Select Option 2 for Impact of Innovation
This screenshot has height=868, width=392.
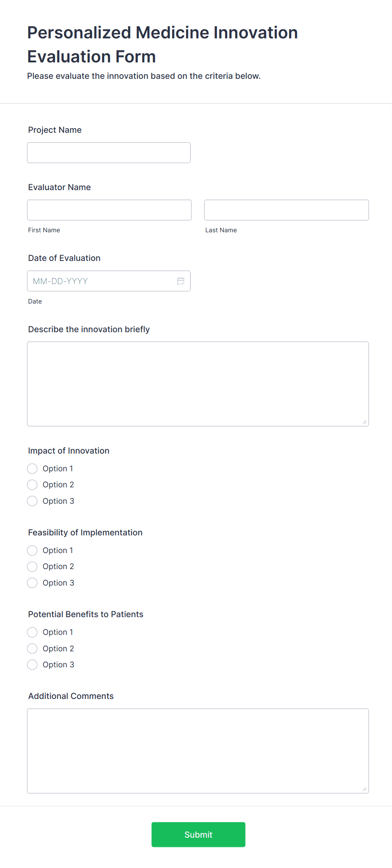point(32,485)
